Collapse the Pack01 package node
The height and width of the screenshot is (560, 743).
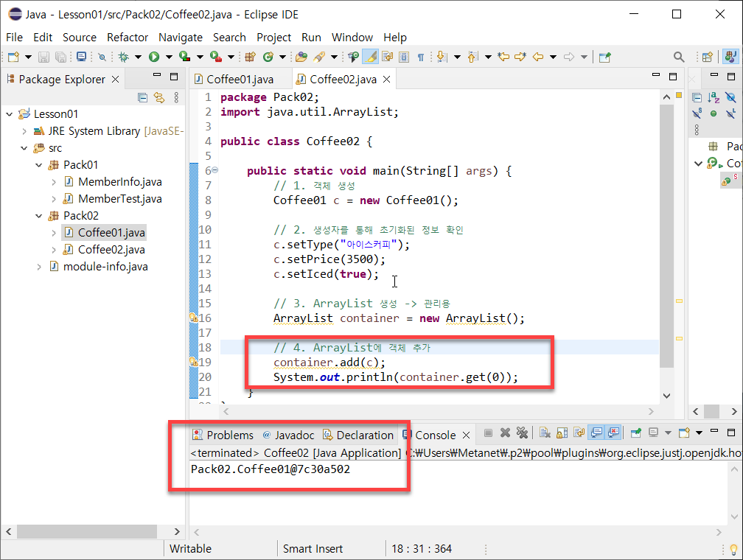coord(39,165)
